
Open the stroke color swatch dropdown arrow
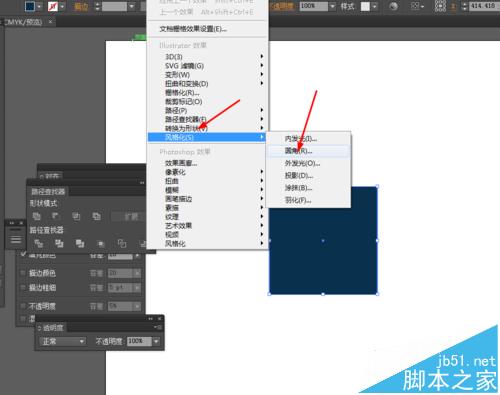coord(62,6)
